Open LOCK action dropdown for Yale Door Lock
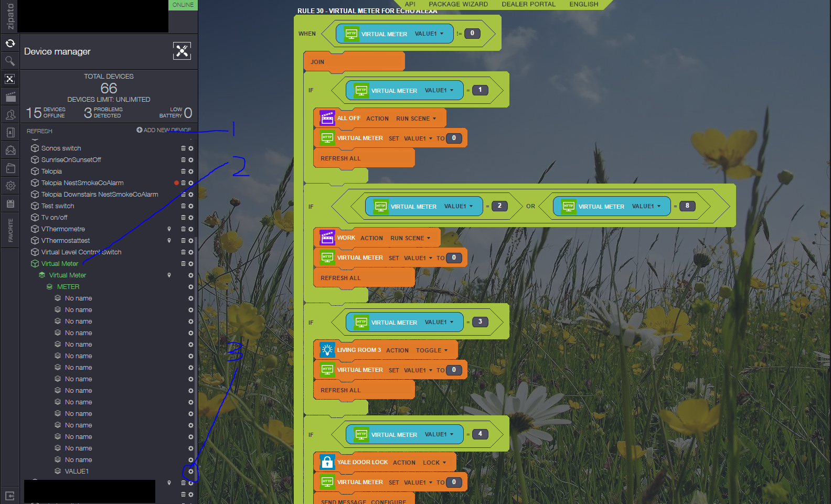 point(434,463)
